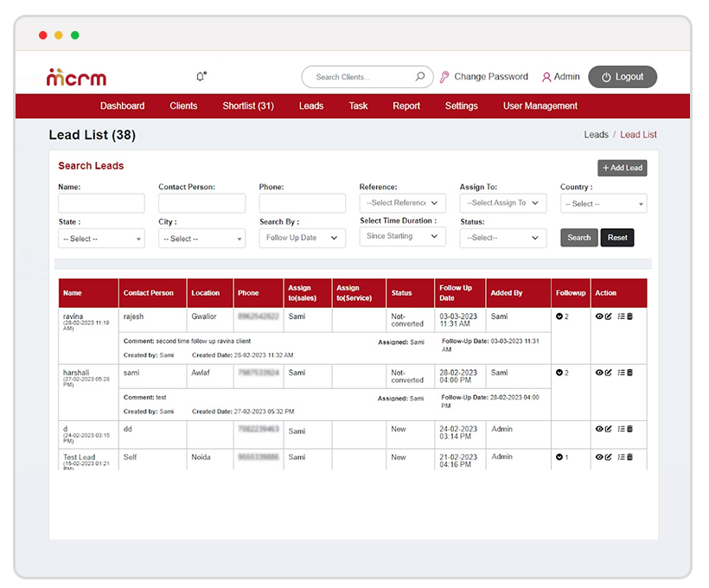View ravina lead using the eye icon
Screen dimensions: 709x588
point(599,316)
